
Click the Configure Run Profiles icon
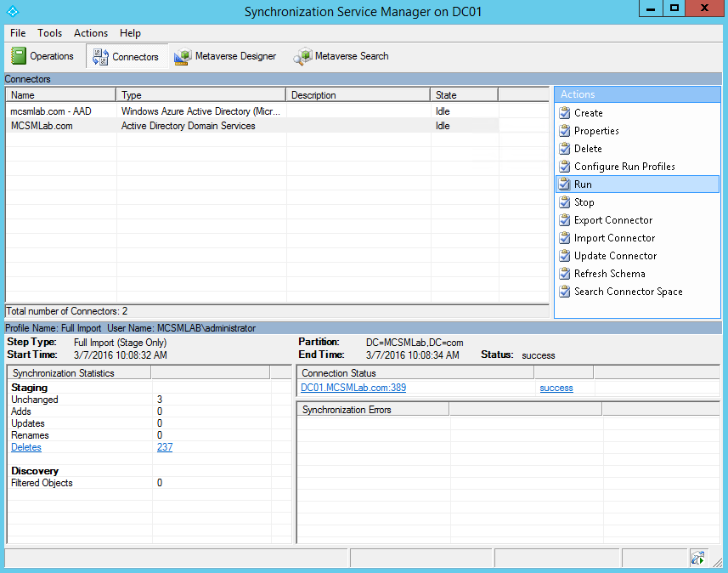point(565,167)
